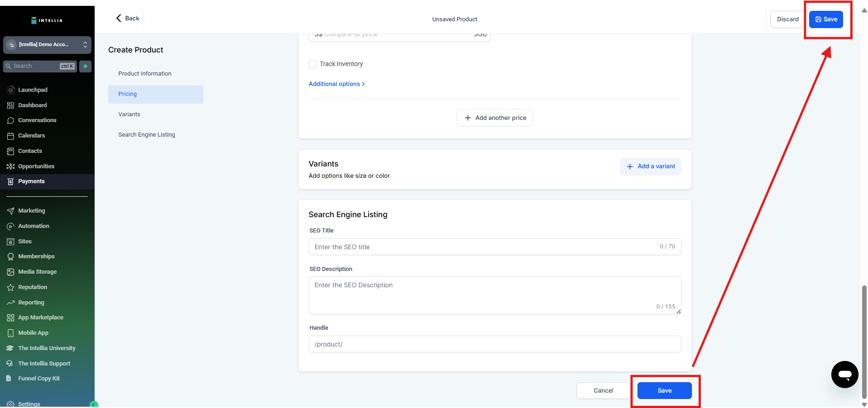Click the Settings gear icon

(x=10, y=404)
